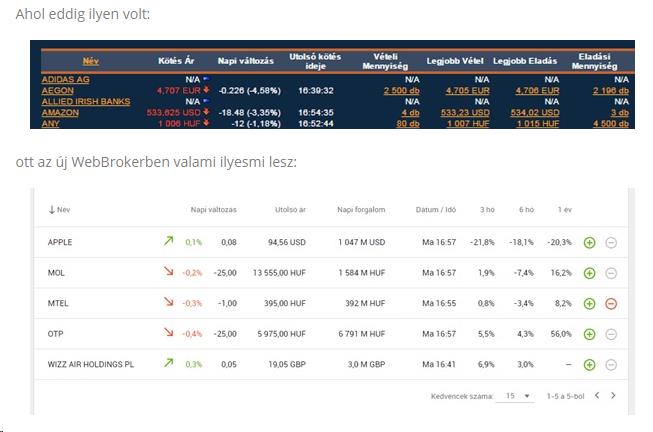
Task: Click the 533,23 USD best bid link
Action: pos(465,112)
